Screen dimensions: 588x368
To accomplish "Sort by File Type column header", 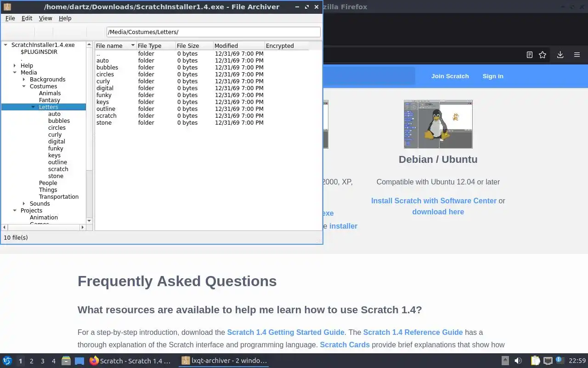I will coord(156,46).
